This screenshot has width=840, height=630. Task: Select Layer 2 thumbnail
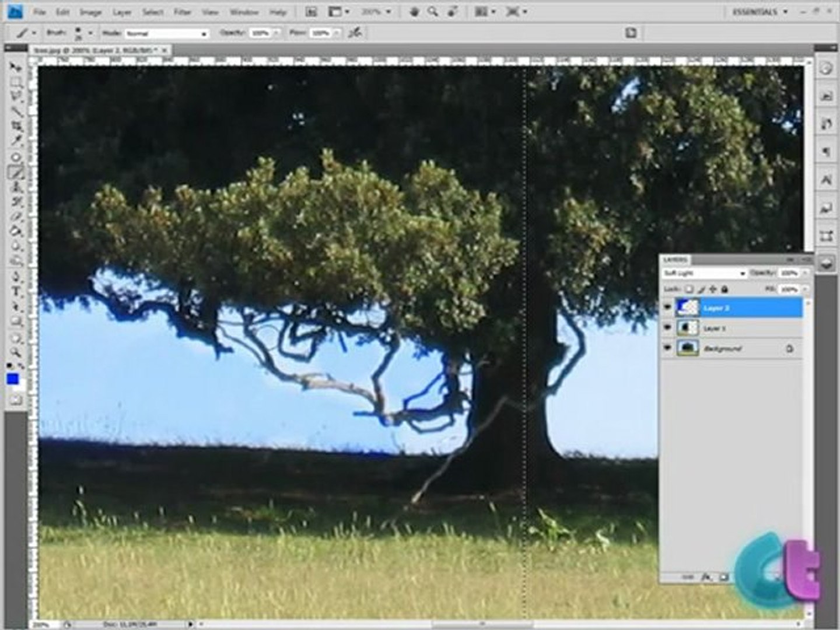tap(687, 307)
